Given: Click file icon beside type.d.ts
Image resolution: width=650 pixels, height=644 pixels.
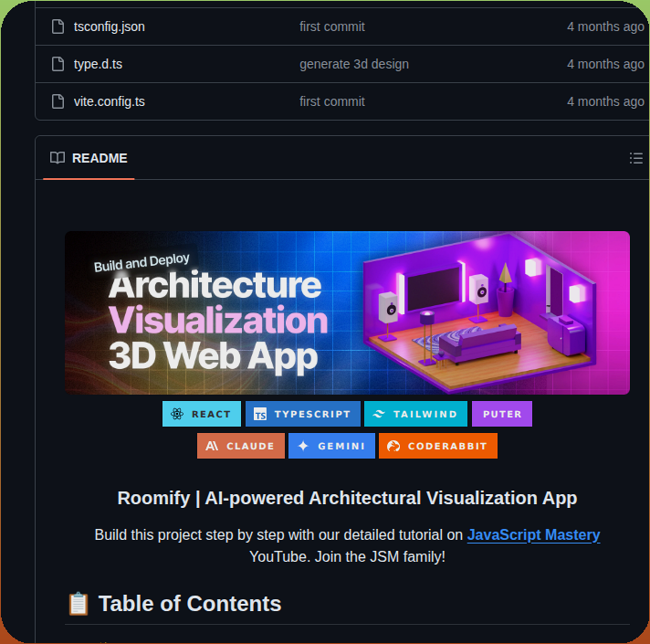Looking at the screenshot, I should coord(58,64).
